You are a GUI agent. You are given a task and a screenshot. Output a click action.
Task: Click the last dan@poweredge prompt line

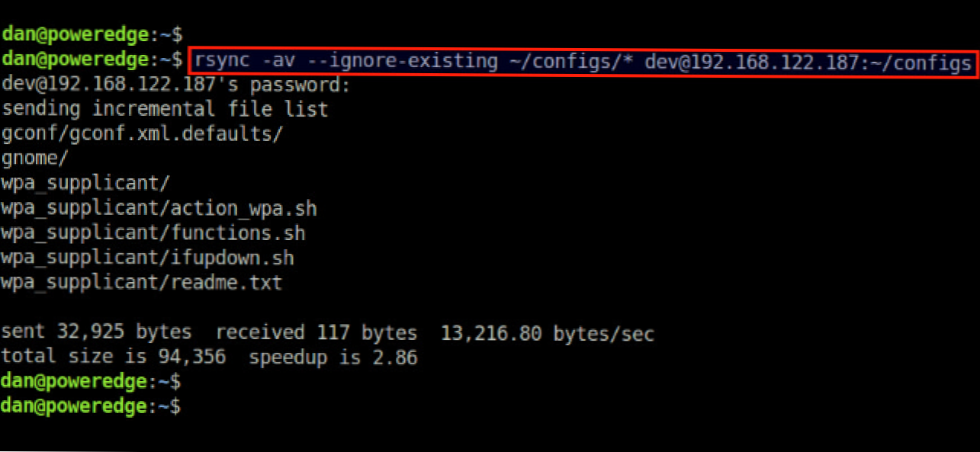coord(92,406)
